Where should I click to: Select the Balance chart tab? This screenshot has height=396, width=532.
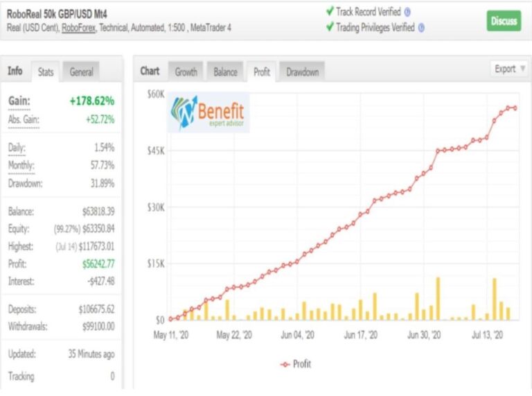pyautogui.click(x=225, y=71)
